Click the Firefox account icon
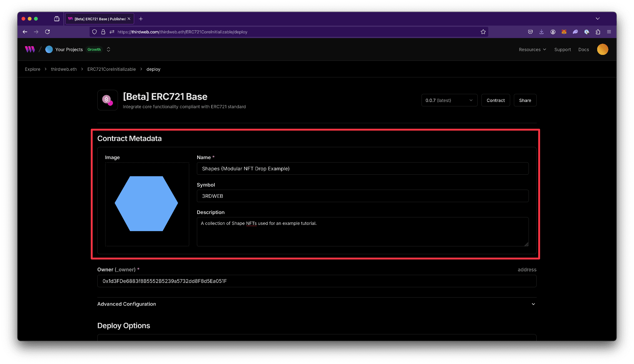This screenshot has width=634, height=364. point(553,32)
